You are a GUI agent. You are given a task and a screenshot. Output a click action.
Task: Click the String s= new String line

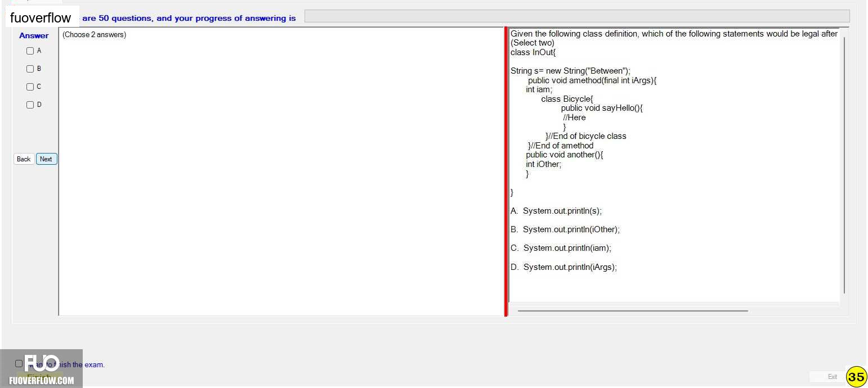tap(571, 71)
